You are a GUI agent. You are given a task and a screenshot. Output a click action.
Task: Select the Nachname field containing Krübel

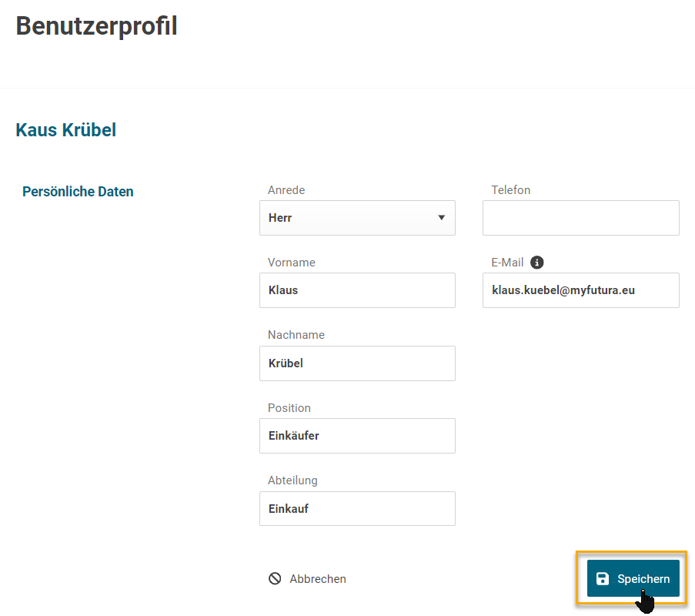click(x=356, y=363)
